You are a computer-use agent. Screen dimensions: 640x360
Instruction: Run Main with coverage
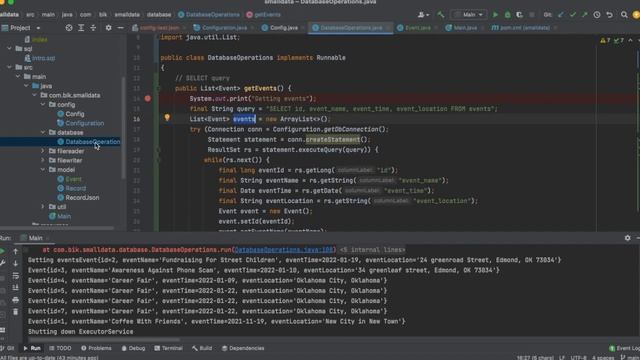[519, 15]
